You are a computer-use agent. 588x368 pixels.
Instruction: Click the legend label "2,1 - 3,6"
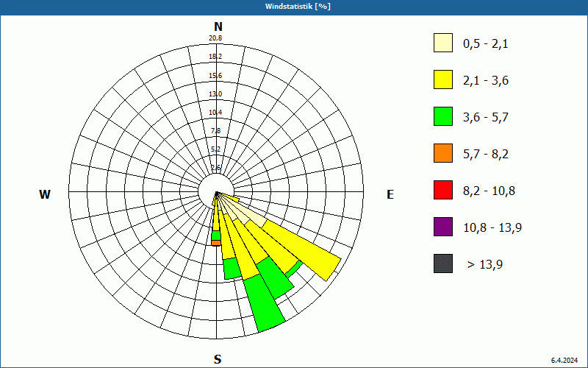[486, 81]
